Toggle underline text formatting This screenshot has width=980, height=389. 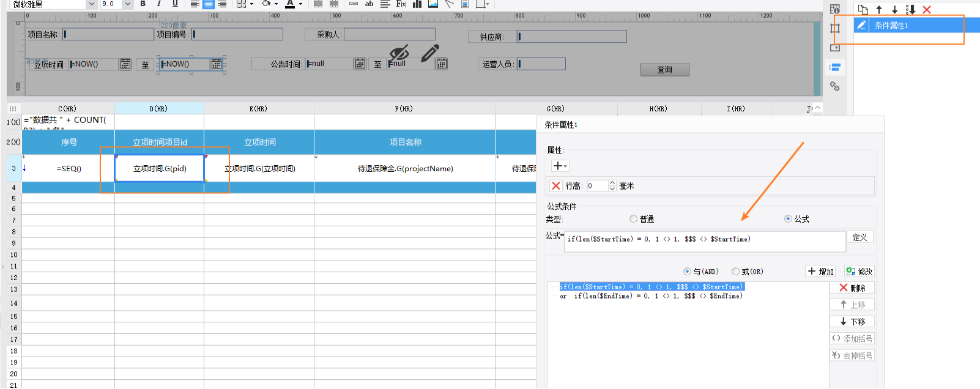[x=175, y=4]
